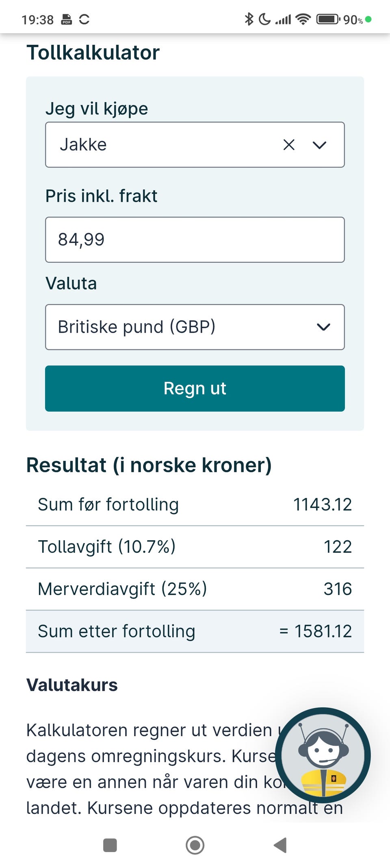Tap the recent apps square button
390x868 pixels.
click(x=110, y=845)
